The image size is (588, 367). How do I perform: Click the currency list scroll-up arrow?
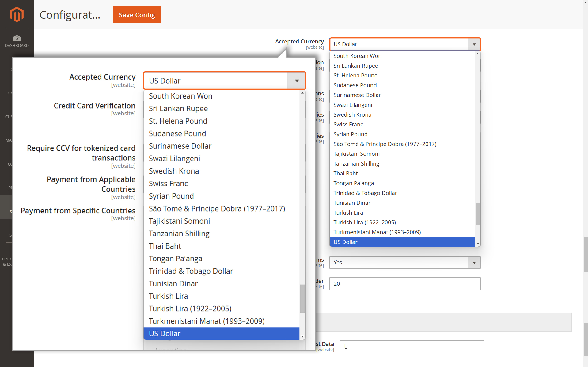pos(478,54)
